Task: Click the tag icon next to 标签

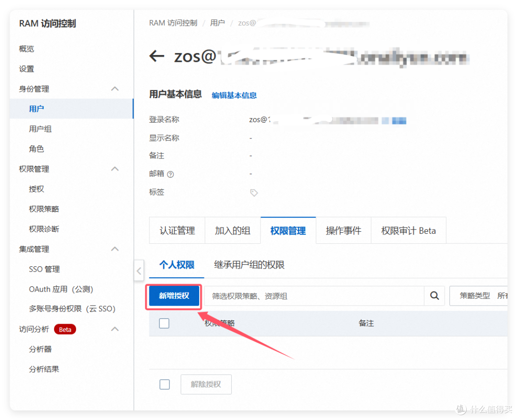Action: tap(254, 193)
